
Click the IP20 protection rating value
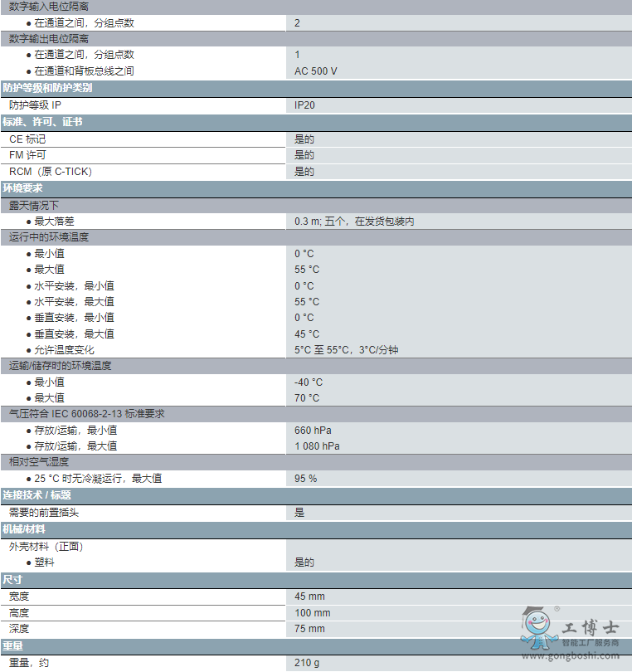click(304, 105)
